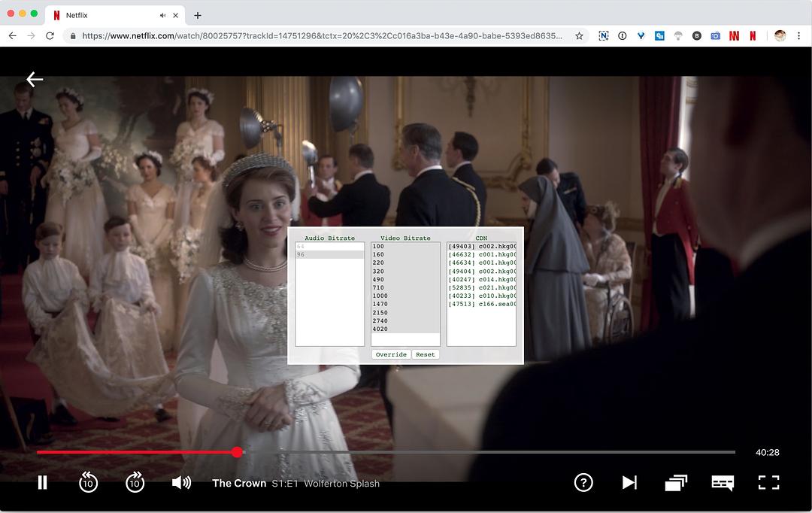Click the Reset button

point(425,354)
